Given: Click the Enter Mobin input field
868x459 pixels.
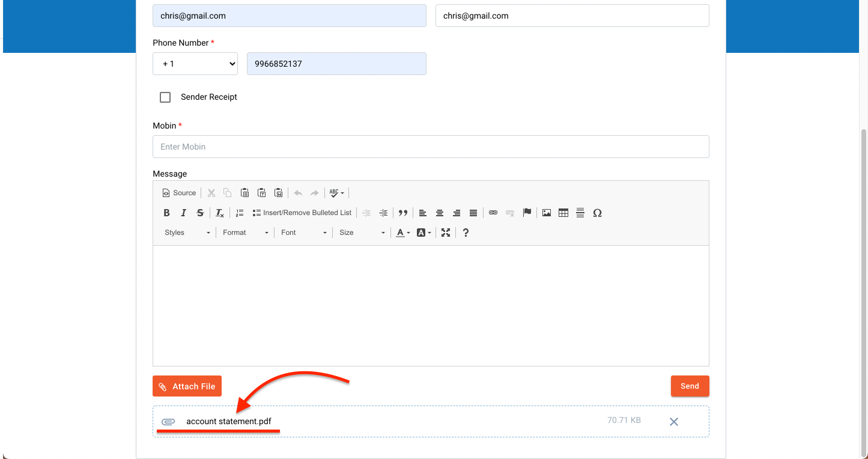Looking at the screenshot, I should pos(431,147).
